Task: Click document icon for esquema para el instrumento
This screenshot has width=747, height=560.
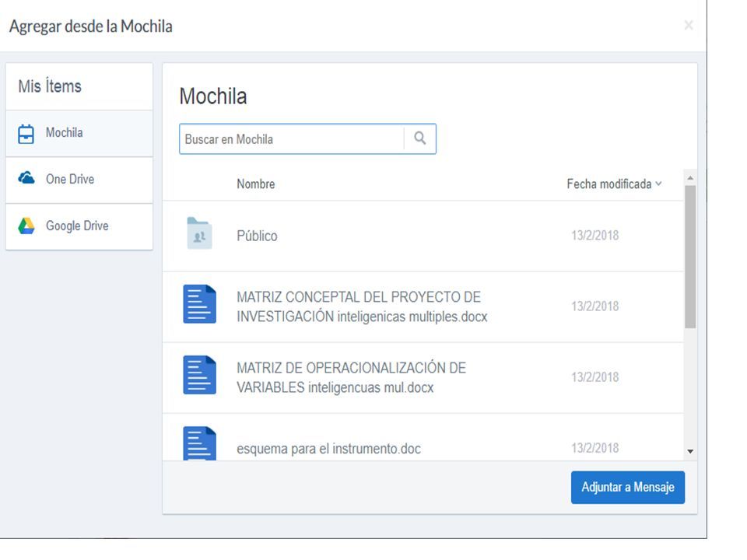Action: click(200, 443)
